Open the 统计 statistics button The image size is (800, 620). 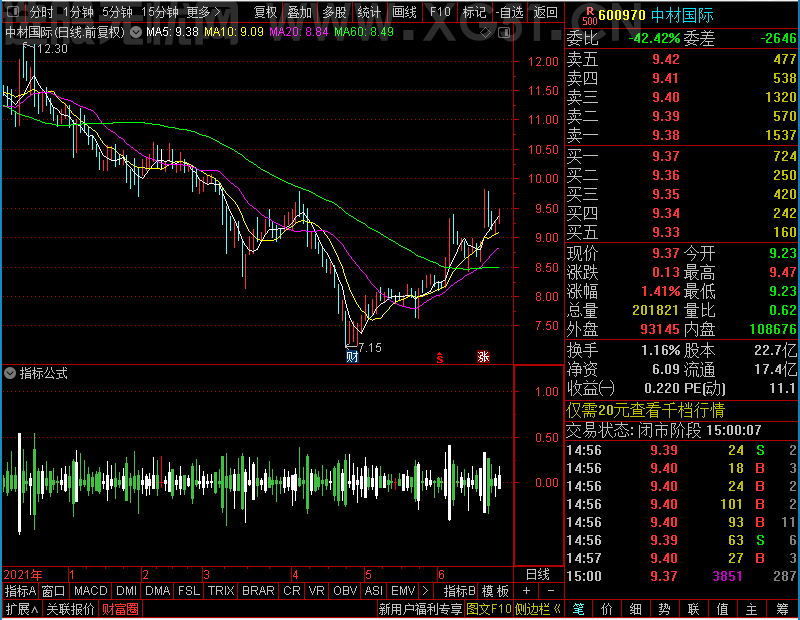(369, 12)
